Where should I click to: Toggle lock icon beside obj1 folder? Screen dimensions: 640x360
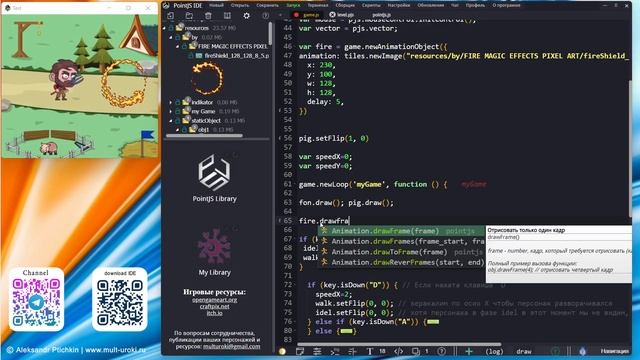tap(184, 130)
